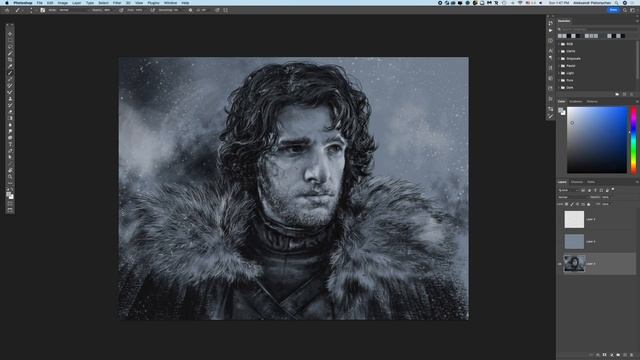
Task: Create a new layer icon
Action: pos(625,355)
